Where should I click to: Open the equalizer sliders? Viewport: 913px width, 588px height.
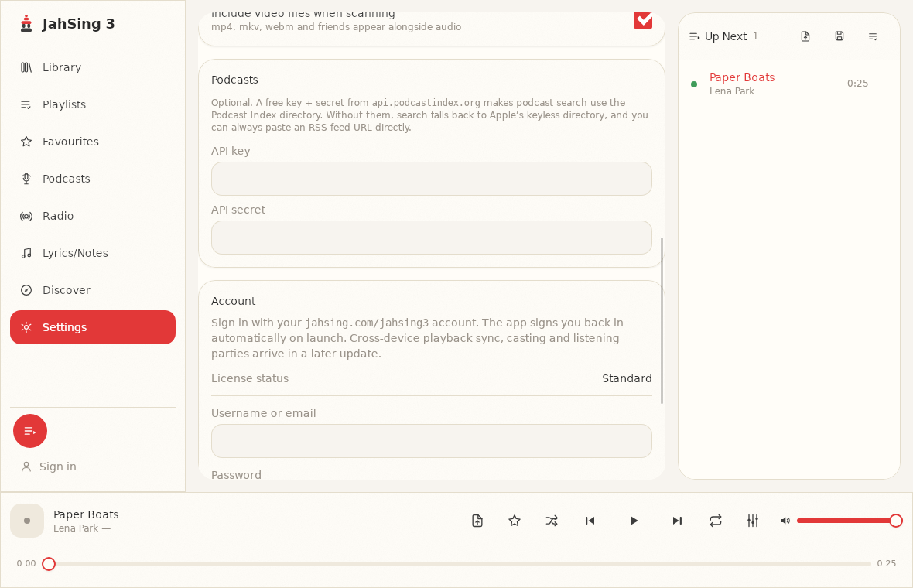click(753, 521)
